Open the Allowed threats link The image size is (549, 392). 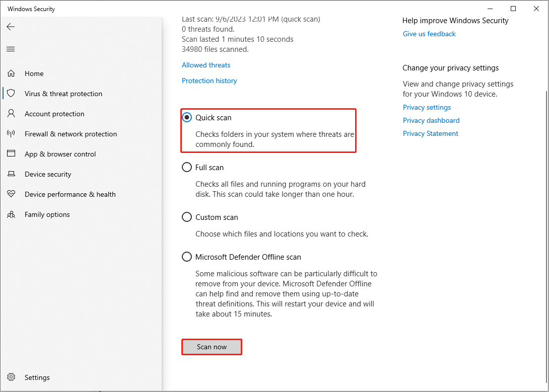pos(206,65)
